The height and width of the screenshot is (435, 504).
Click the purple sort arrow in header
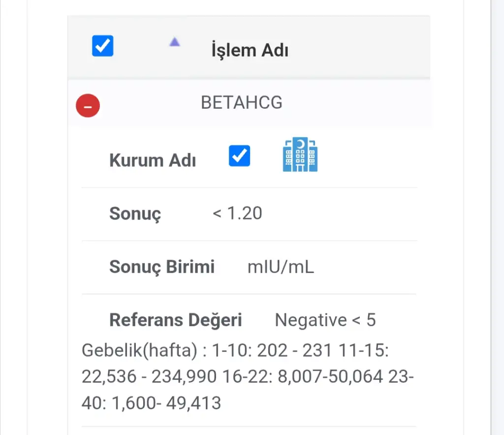point(174,43)
